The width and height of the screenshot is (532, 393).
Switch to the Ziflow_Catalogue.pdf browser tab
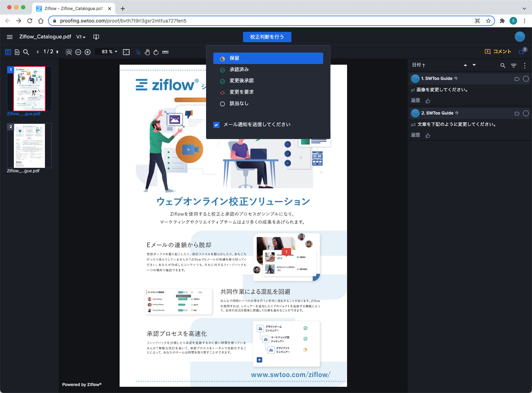(x=74, y=8)
